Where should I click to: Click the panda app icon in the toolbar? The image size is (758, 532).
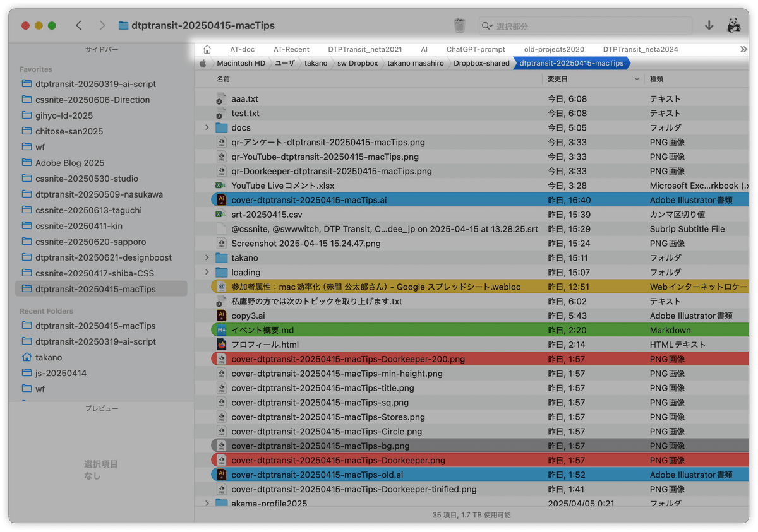[x=734, y=25]
